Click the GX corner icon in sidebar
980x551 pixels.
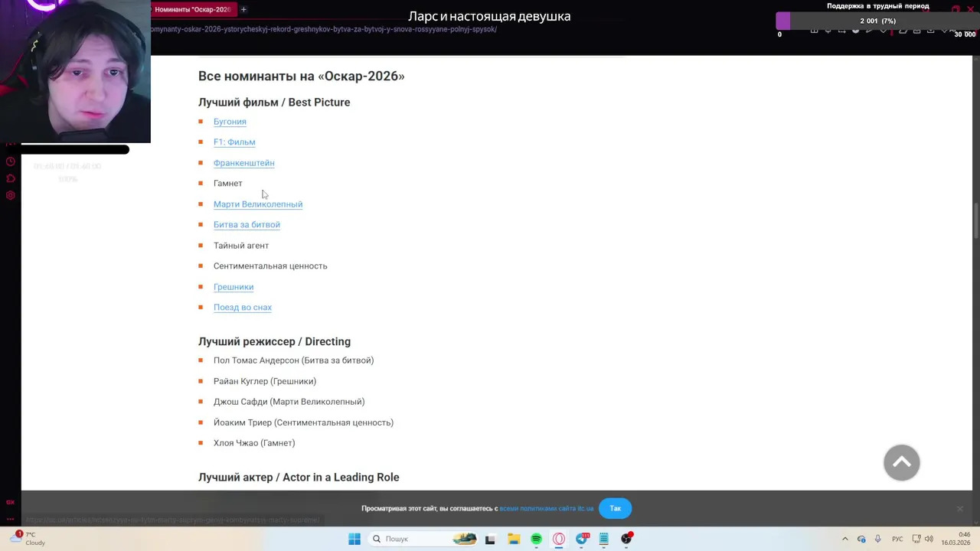(10, 502)
